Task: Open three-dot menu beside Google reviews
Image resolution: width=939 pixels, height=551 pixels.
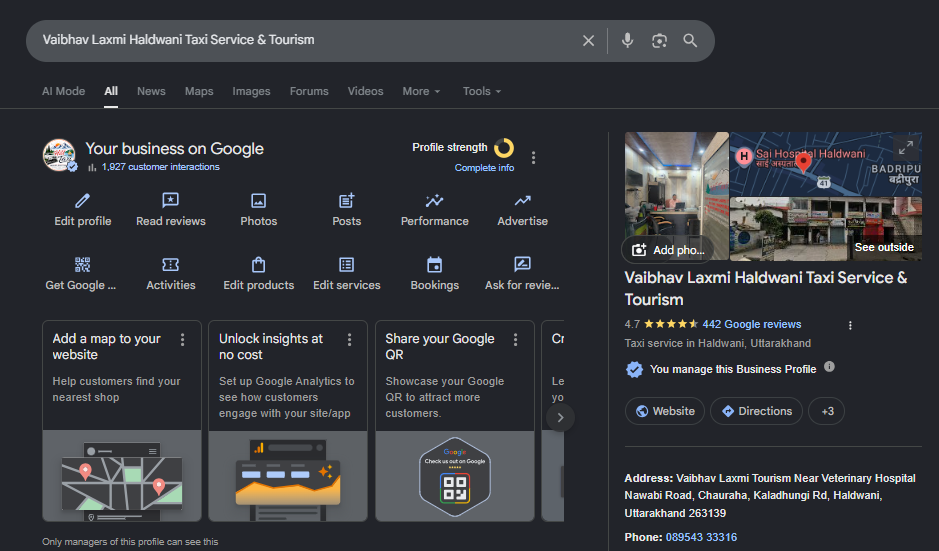Action: point(850,325)
